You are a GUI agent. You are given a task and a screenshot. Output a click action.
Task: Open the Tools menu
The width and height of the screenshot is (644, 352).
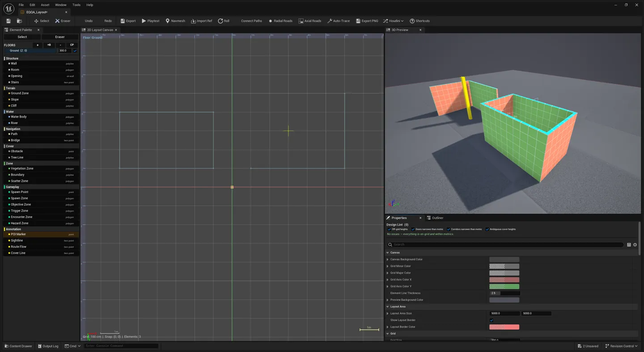pyautogui.click(x=76, y=5)
